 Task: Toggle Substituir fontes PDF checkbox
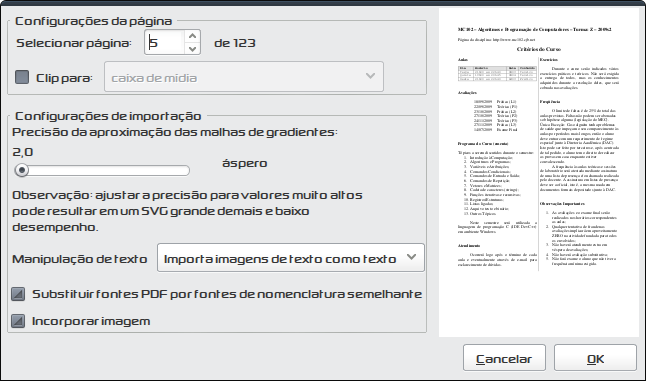[x=18, y=294]
